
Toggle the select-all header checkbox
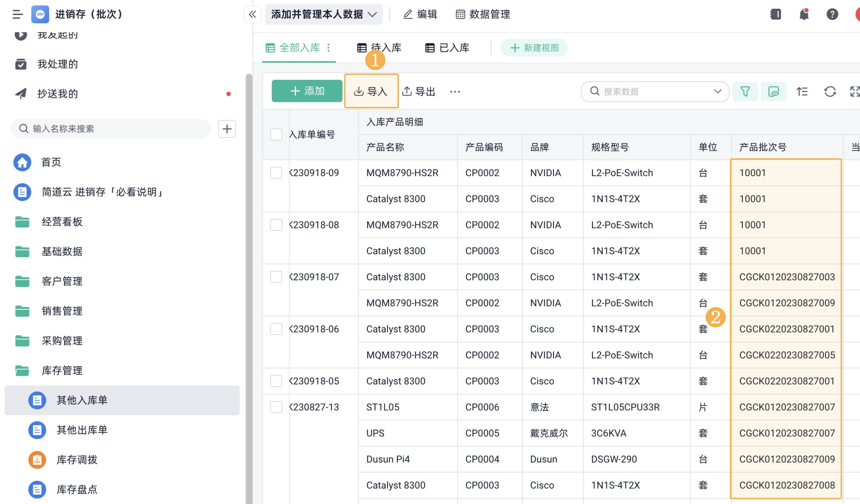coord(276,134)
